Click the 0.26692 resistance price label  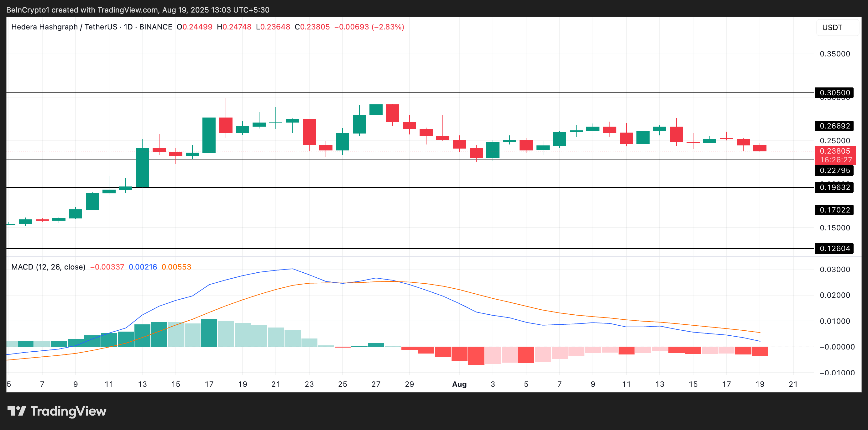pyautogui.click(x=834, y=126)
